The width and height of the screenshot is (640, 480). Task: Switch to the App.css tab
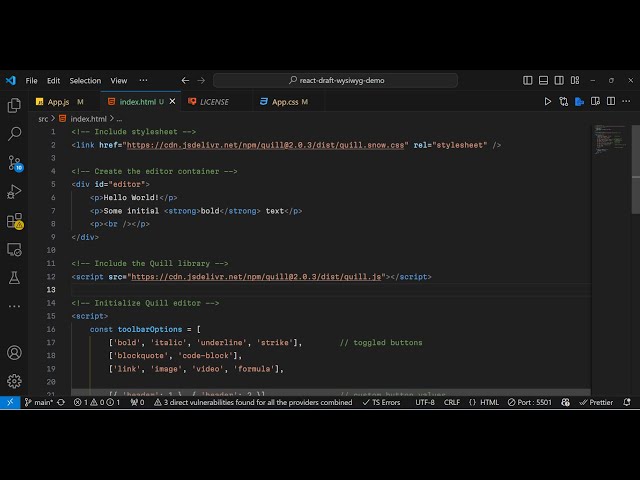pos(285,101)
